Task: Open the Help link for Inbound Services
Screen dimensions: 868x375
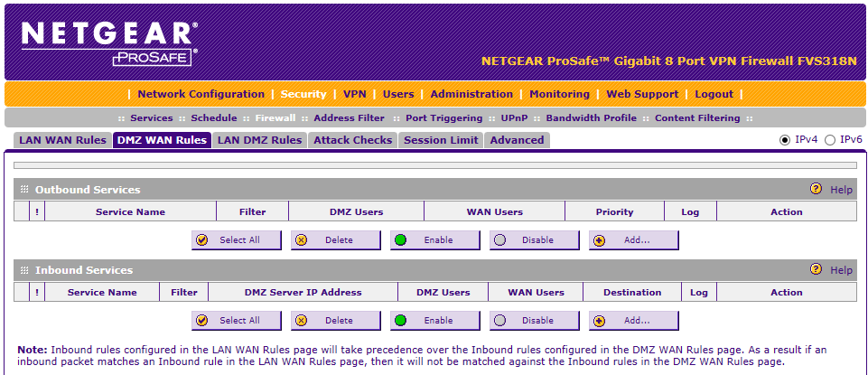Action: 841,270
